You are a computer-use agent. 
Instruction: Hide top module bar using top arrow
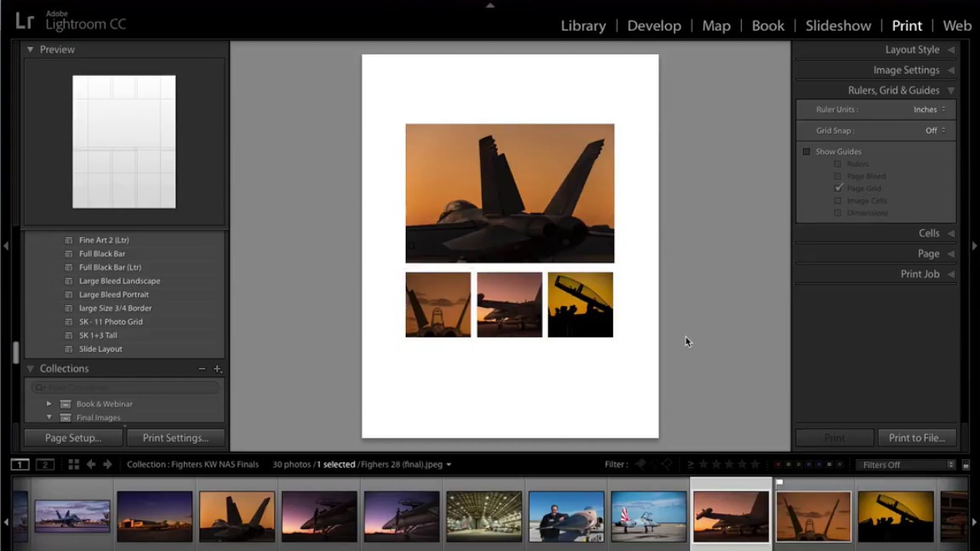490,5
